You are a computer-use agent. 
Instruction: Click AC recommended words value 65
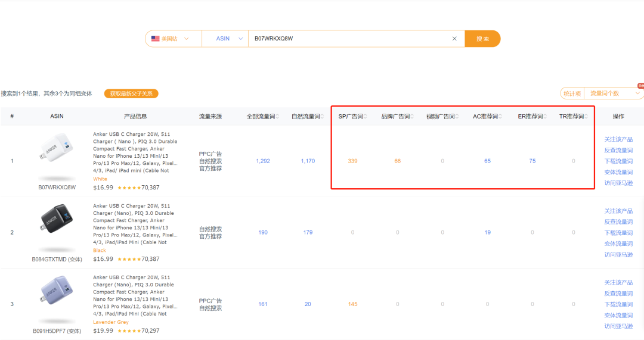[x=488, y=161]
